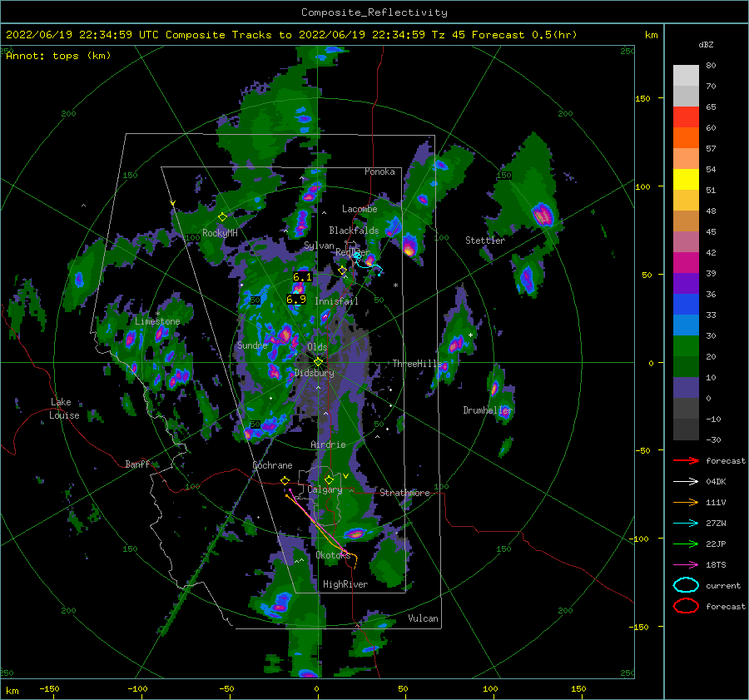Click the RockyMH label

point(220,233)
